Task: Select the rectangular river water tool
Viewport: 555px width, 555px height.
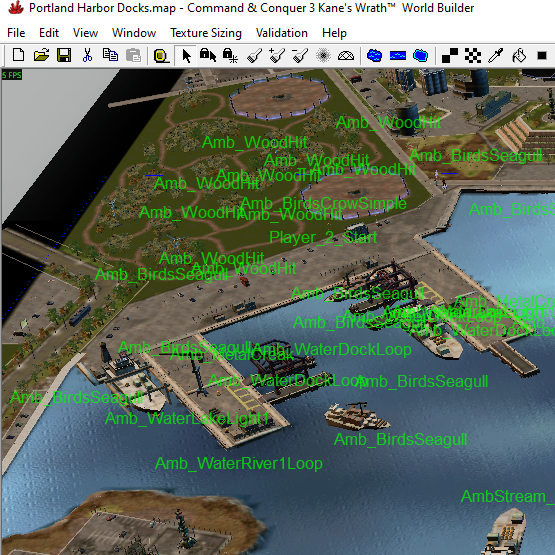Action: 397,56
